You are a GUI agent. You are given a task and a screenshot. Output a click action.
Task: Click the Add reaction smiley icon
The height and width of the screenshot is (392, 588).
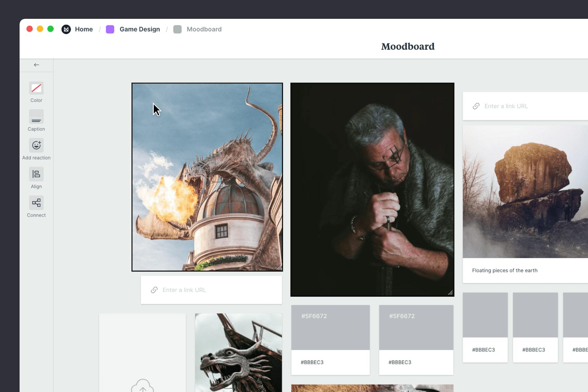coord(36,146)
